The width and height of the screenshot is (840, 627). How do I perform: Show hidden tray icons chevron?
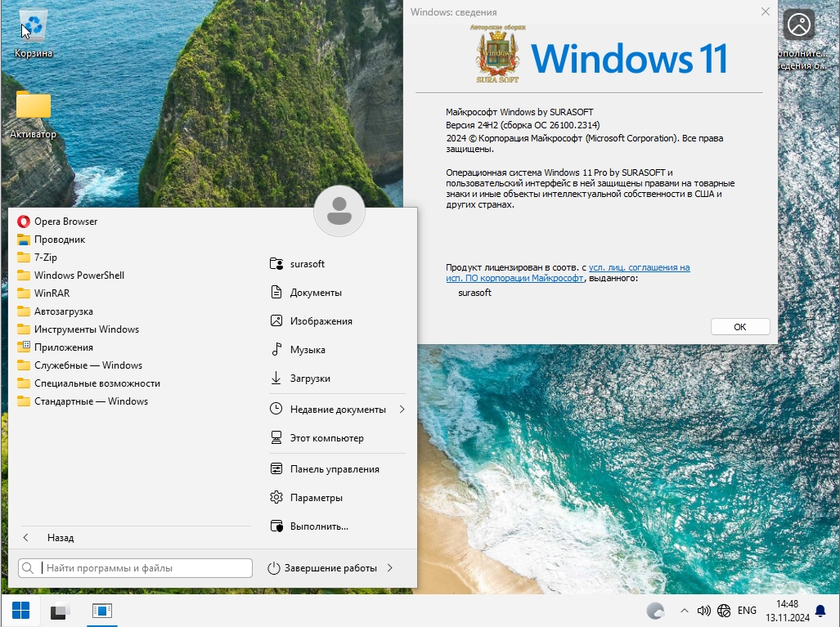(684, 611)
